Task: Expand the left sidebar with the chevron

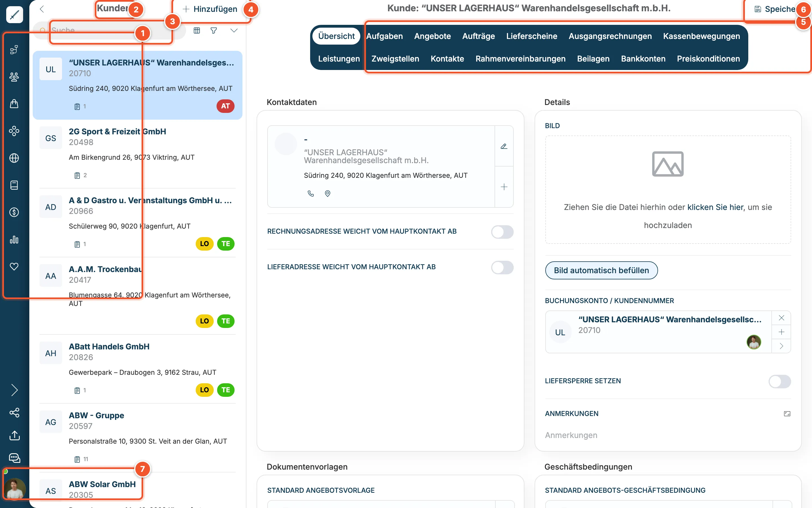Action: tap(14, 390)
